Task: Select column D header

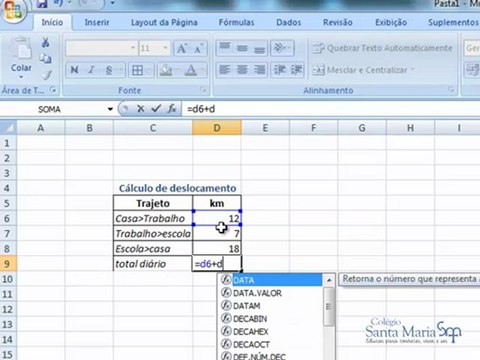Action: pyautogui.click(x=217, y=128)
